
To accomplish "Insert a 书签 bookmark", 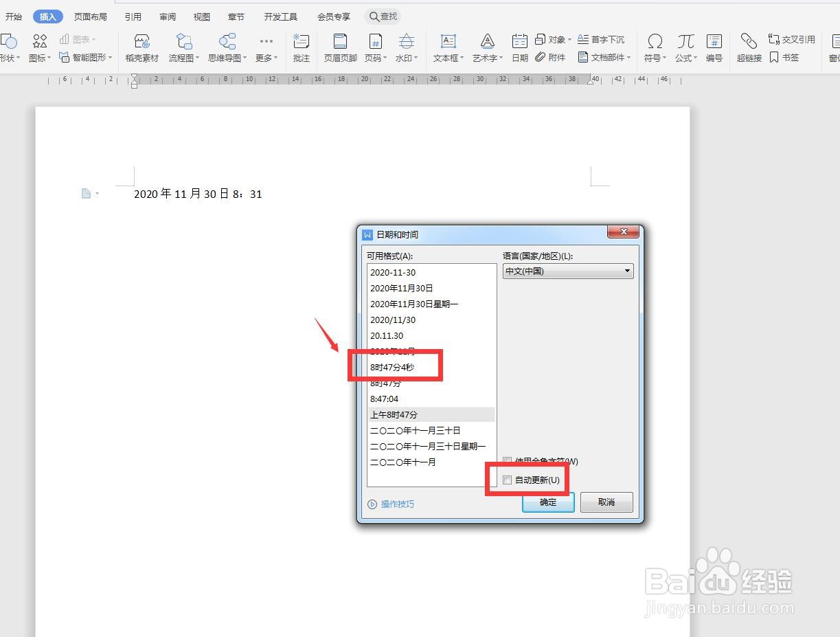I will point(784,58).
